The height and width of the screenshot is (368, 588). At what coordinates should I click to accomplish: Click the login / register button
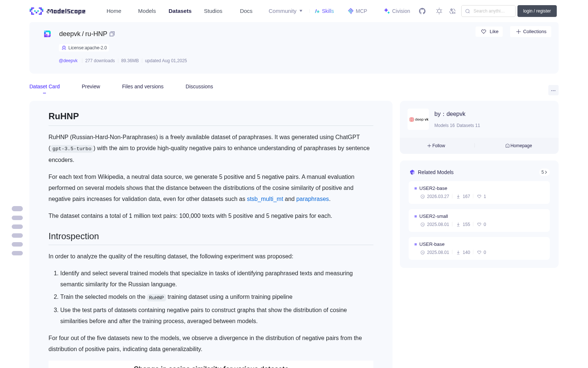[x=537, y=11]
